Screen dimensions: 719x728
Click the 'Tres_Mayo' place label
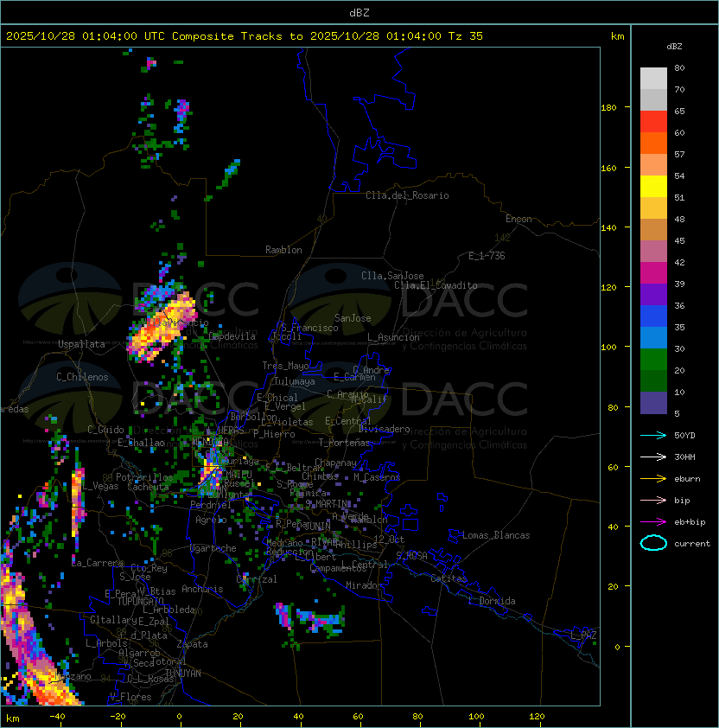[285, 366]
